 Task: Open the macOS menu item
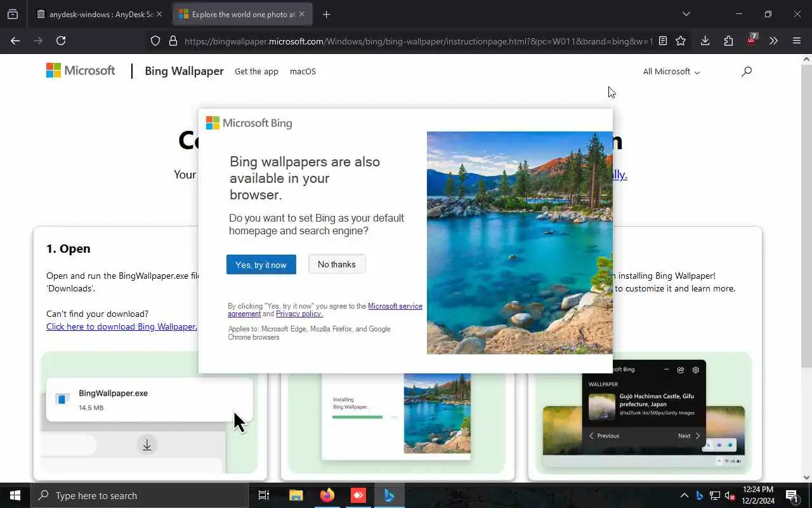pos(303,72)
